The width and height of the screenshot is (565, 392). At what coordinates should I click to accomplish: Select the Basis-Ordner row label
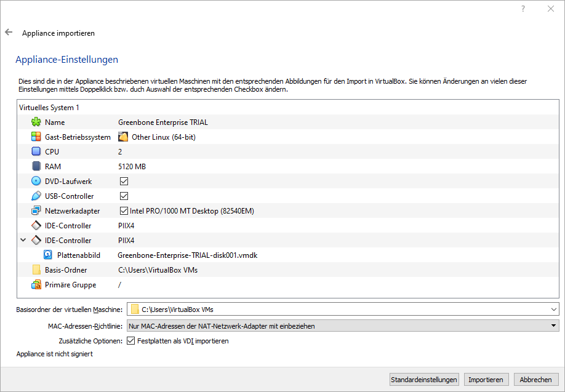[66, 270]
